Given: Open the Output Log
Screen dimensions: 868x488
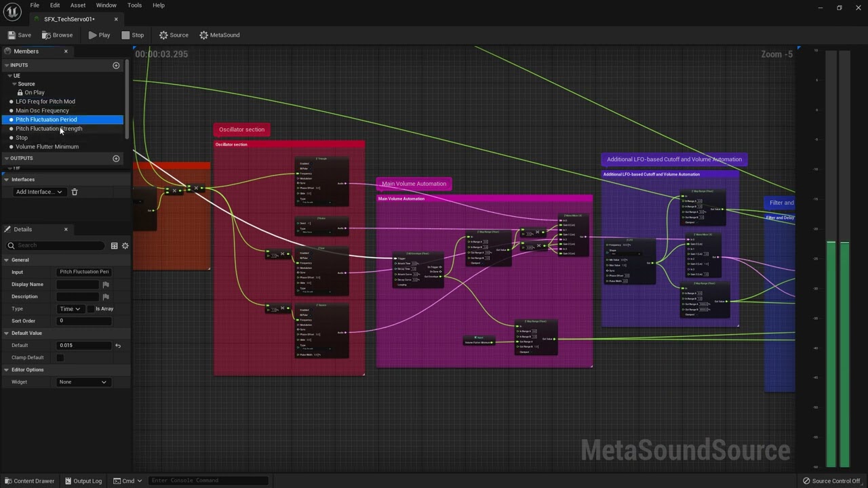Looking at the screenshot, I should click(x=83, y=481).
